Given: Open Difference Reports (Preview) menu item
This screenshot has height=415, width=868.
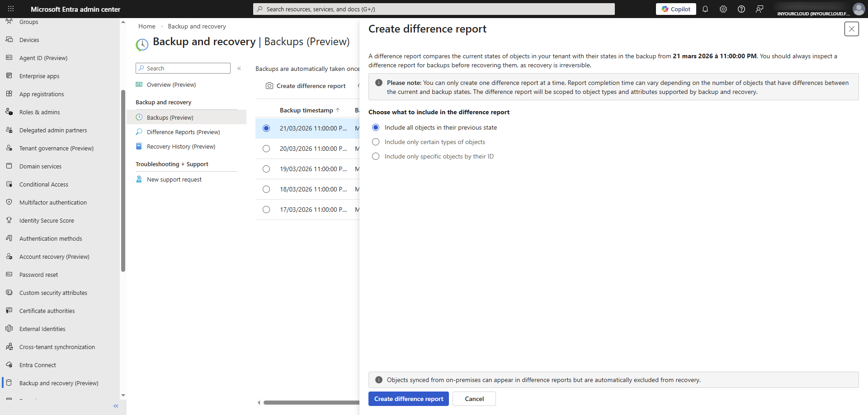Looking at the screenshot, I should (x=183, y=132).
